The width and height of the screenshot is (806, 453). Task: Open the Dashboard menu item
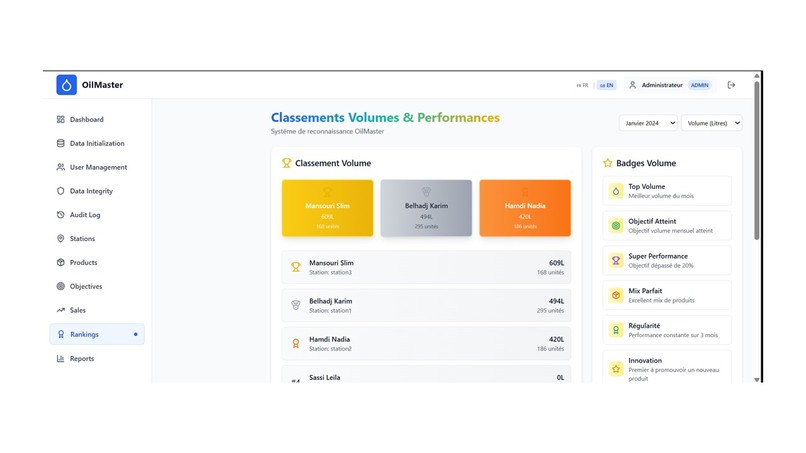[x=97, y=119]
